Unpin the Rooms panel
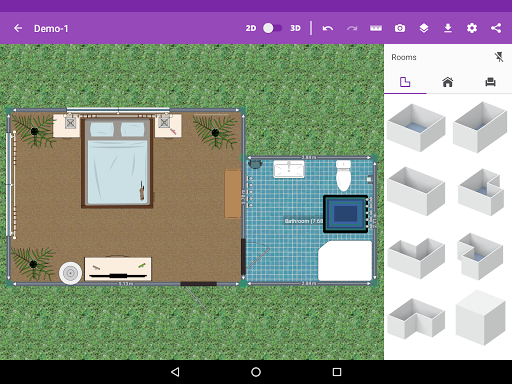Viewport: 512px width, 384px height. click(x=499, y=57)
